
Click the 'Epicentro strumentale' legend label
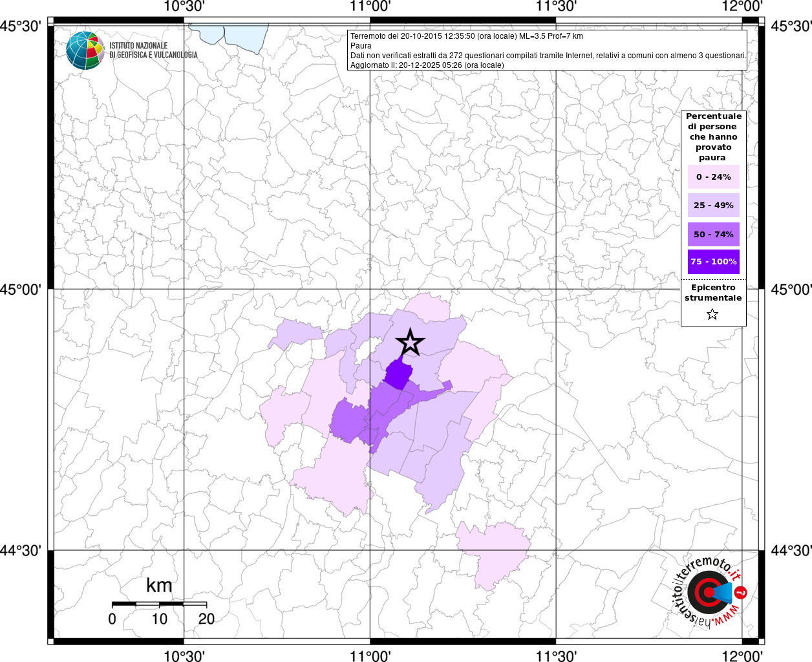pos(713,293)
